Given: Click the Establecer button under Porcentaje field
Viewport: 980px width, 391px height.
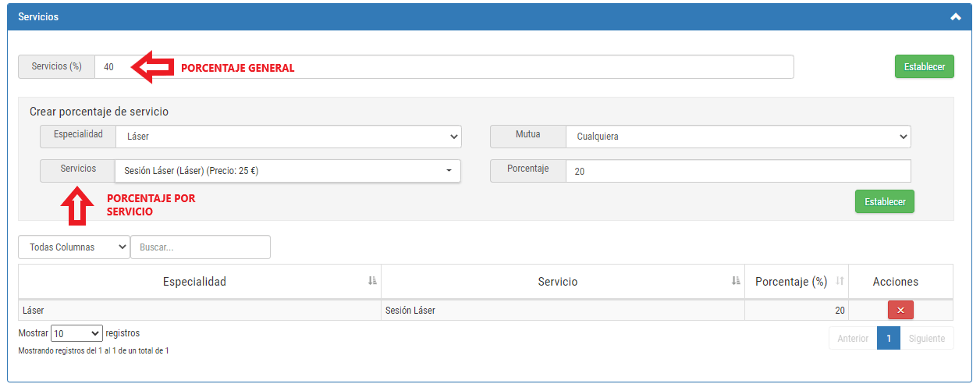Looking at the screenshot, I should (x=885, y=201).
